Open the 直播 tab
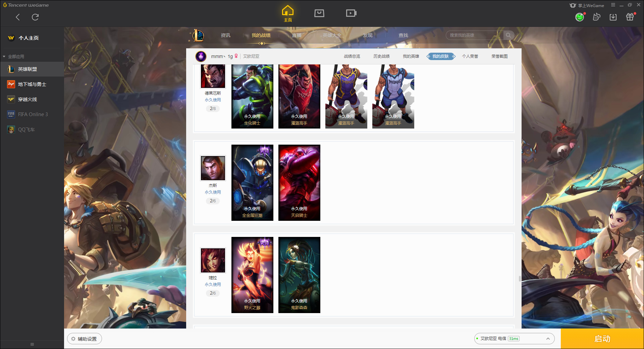Screen dimensions: 644x349 [297, 35]
